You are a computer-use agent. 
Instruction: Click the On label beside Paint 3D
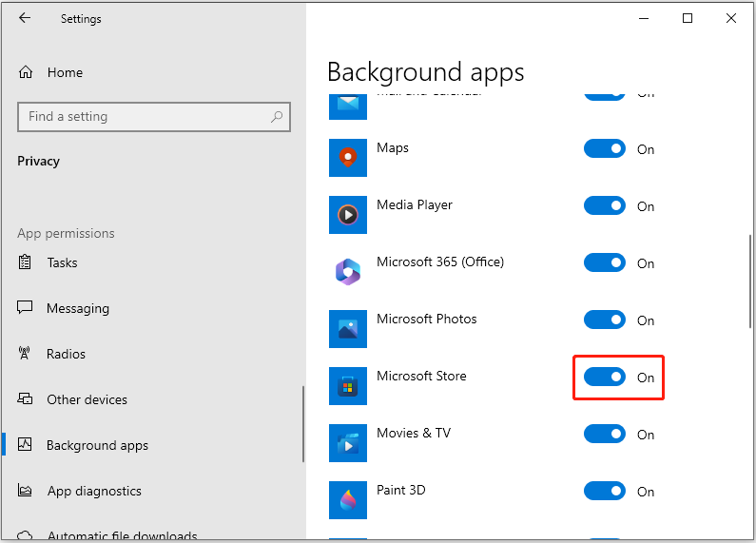646,492
